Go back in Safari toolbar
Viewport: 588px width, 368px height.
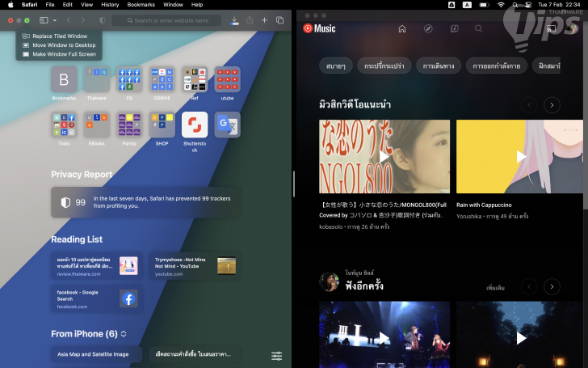[x=68, y=20]
